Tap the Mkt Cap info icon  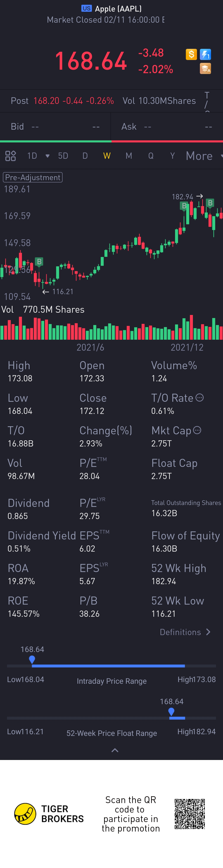click(x=197, y=430)
